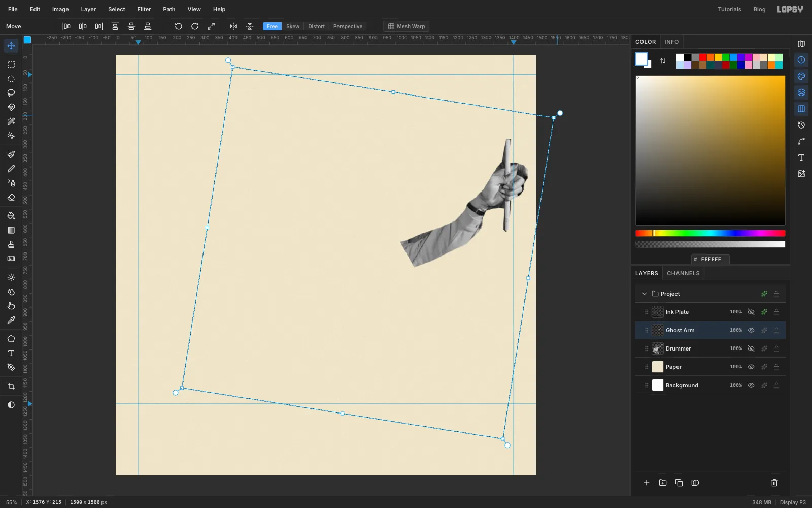Screen dimensions: 812x508
Task: Open the history panel icon
Action: tap(801, 125)
